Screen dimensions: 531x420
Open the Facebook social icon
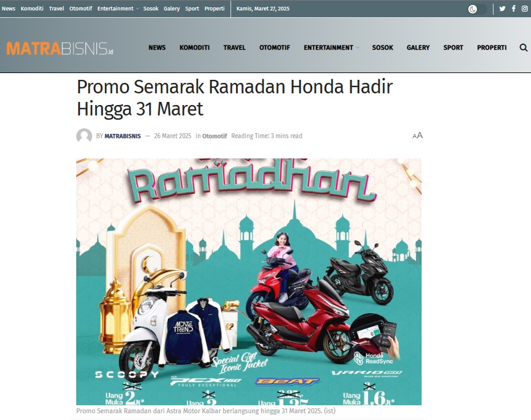pyautogui.click(x=514, y=9)
